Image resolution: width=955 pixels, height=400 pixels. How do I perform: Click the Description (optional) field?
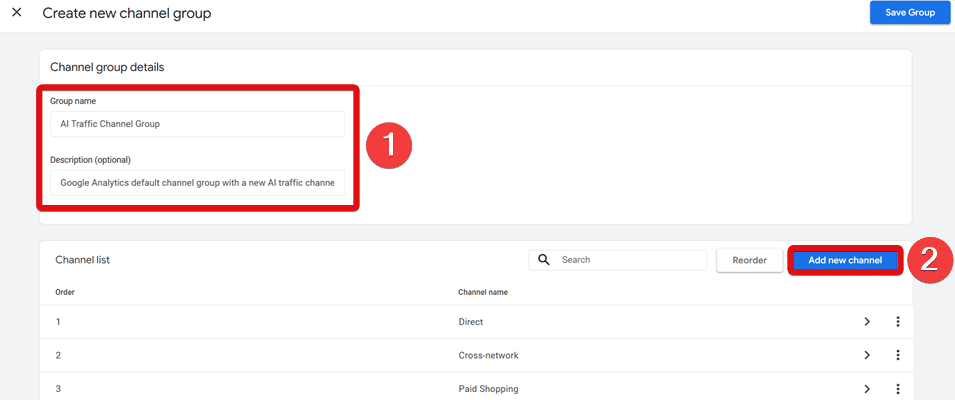click(x=197, y=183)
